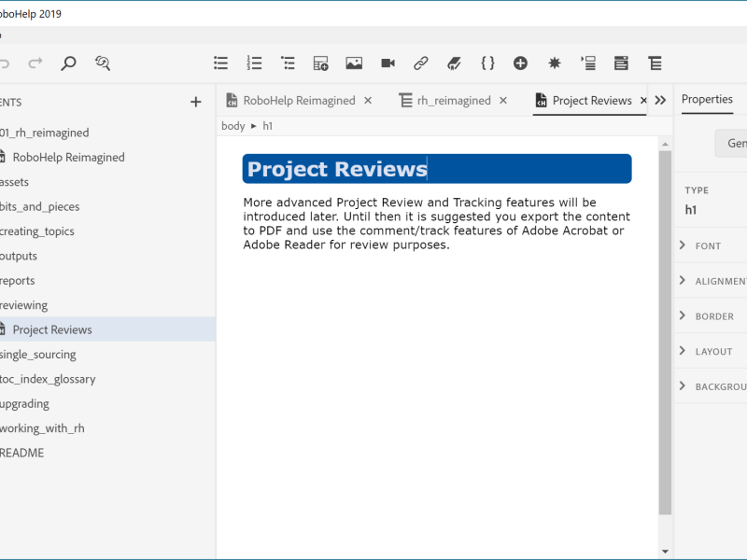Click the starburst symbol icon
This screenshot has height=560, width=747.
554,63
